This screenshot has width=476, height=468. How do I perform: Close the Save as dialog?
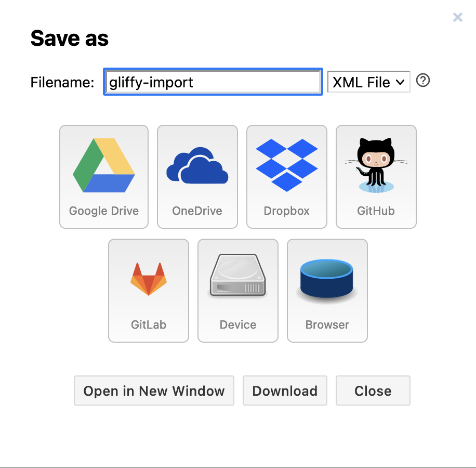(x=373, y=391)
